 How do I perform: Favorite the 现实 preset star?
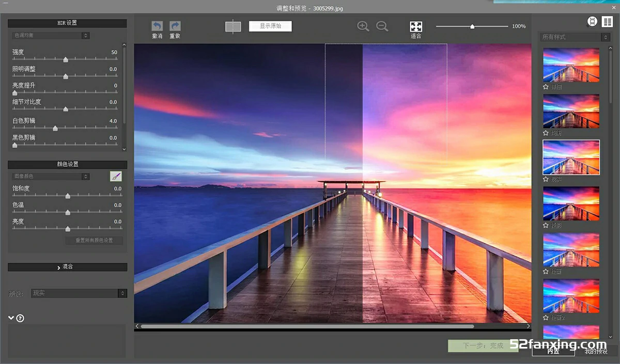click(x=546, y=180)
